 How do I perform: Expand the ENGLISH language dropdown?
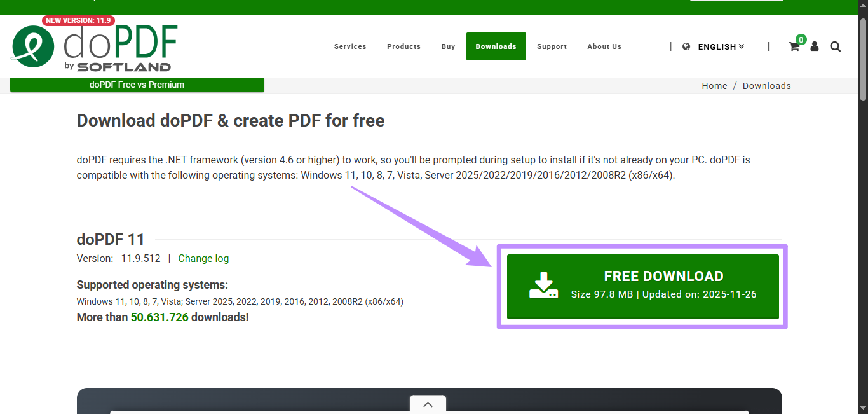pyautogui.click(x=721, y=46)
